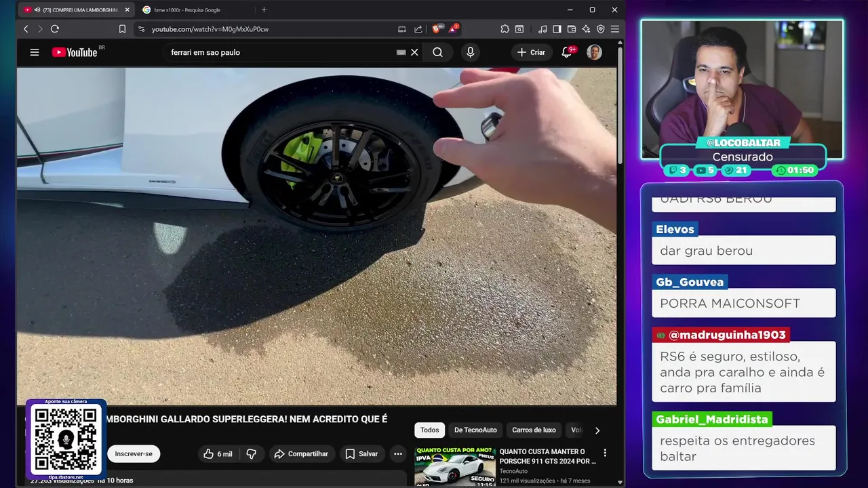
Task: Dislike the video
Action: pos(251,454)
